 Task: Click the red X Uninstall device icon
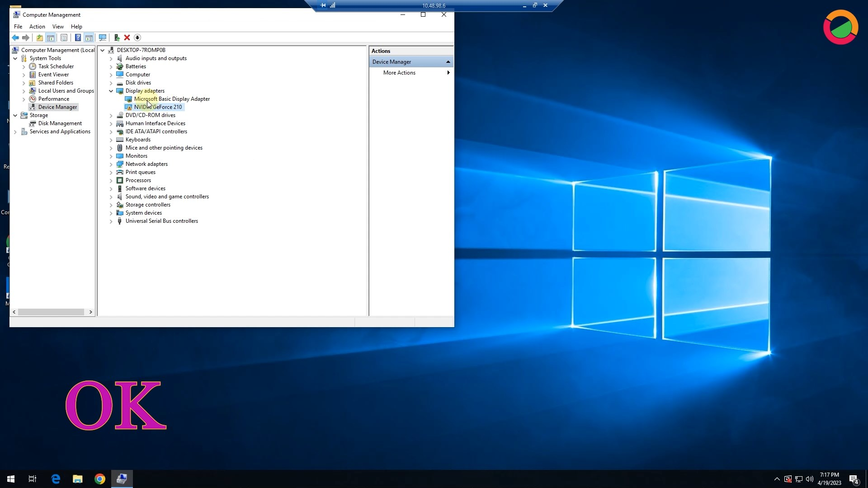(127, 38)
